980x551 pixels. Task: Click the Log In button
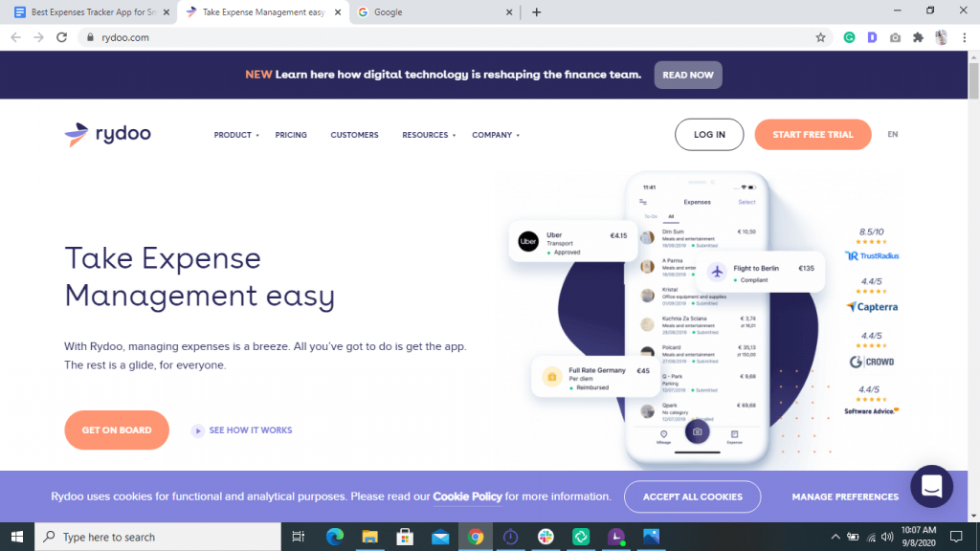(x=709, y=134)
